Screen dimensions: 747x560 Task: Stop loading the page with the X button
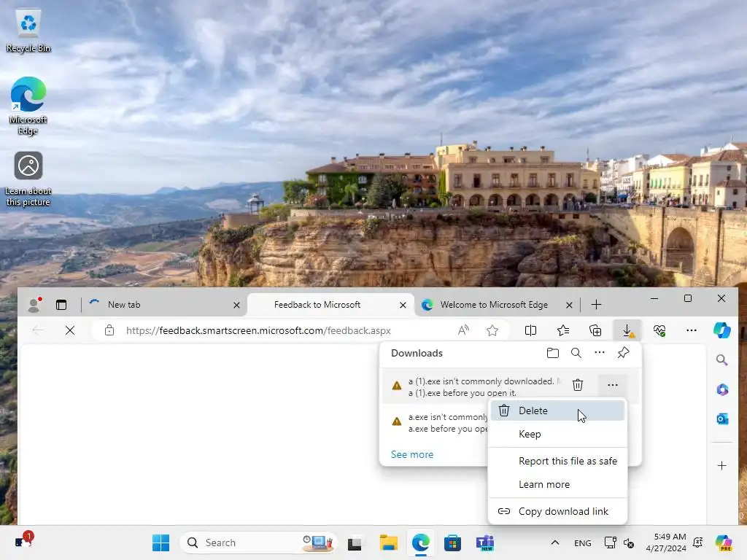(70, 330)
